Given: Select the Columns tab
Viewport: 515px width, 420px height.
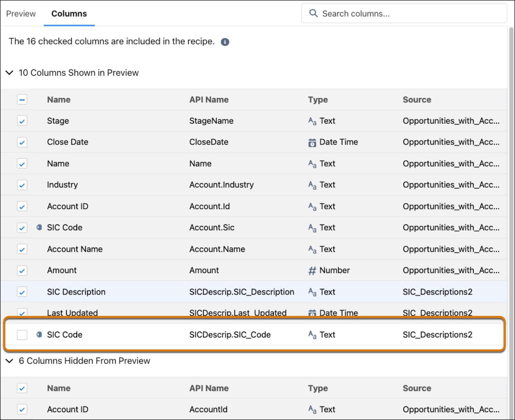Looking at the screenshot, I should (69, 14).
